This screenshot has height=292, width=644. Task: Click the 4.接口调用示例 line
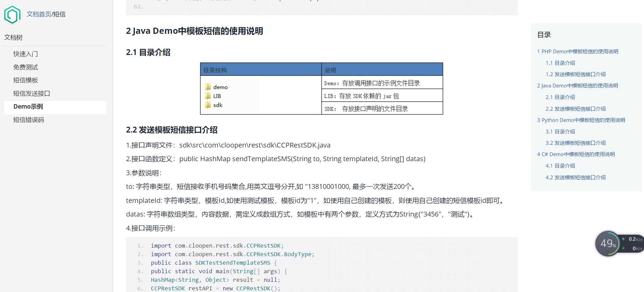pyautogui.click(x=151, y=228)
